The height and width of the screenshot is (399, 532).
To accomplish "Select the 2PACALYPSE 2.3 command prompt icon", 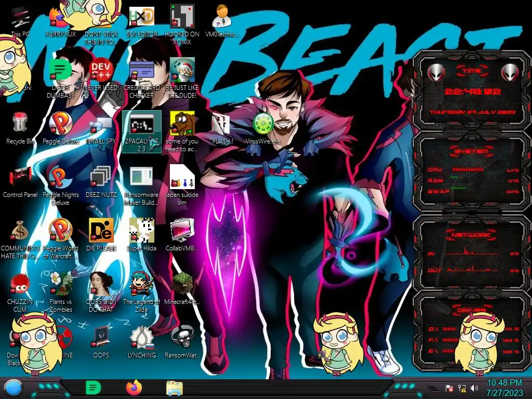I will coord(142,131).
